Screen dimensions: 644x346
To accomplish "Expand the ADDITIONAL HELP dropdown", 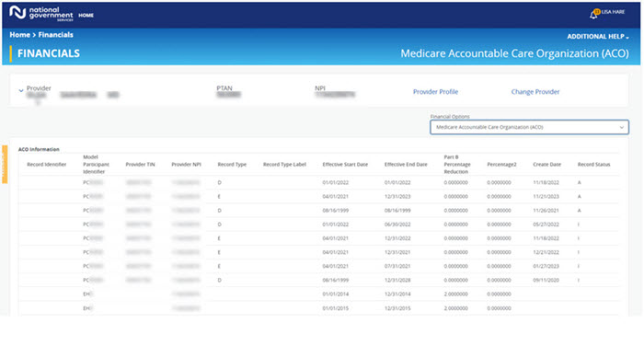I will tap(598, 37).
